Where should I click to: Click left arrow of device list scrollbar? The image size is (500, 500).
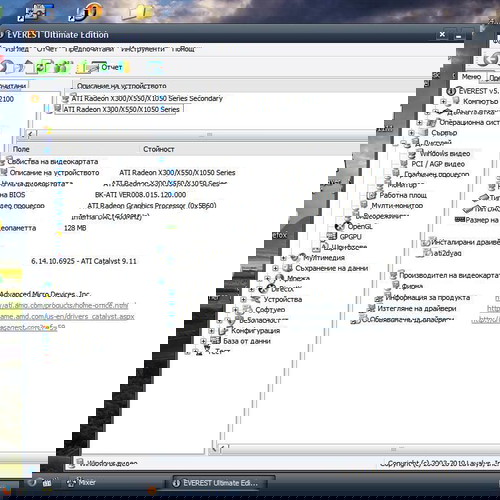click(31, 134)
